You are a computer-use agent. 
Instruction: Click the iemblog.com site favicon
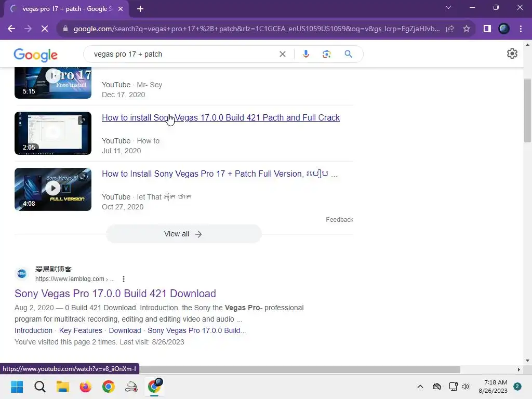pyautogui.click(x=22, y=273)
